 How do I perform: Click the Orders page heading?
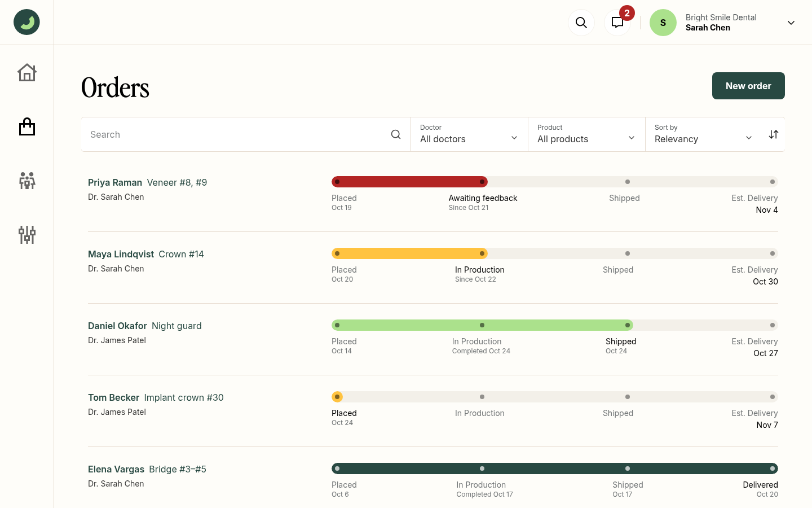pos(115,87)
